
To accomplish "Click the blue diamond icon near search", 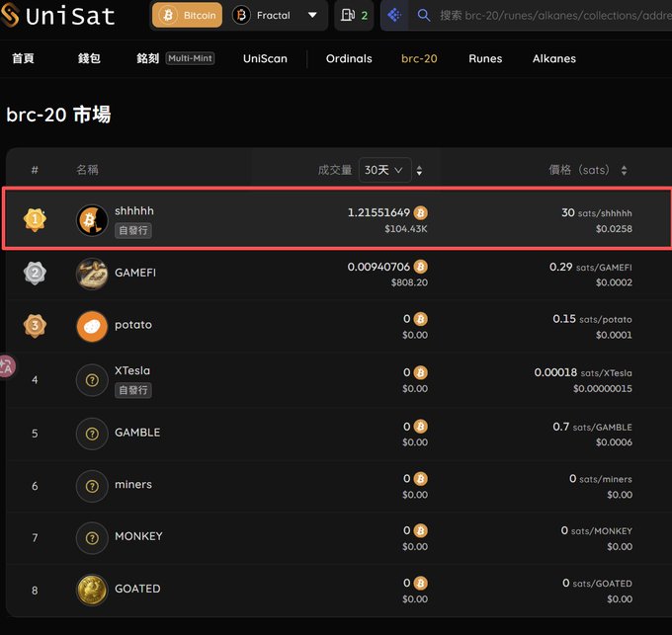I will coord(394,16).
